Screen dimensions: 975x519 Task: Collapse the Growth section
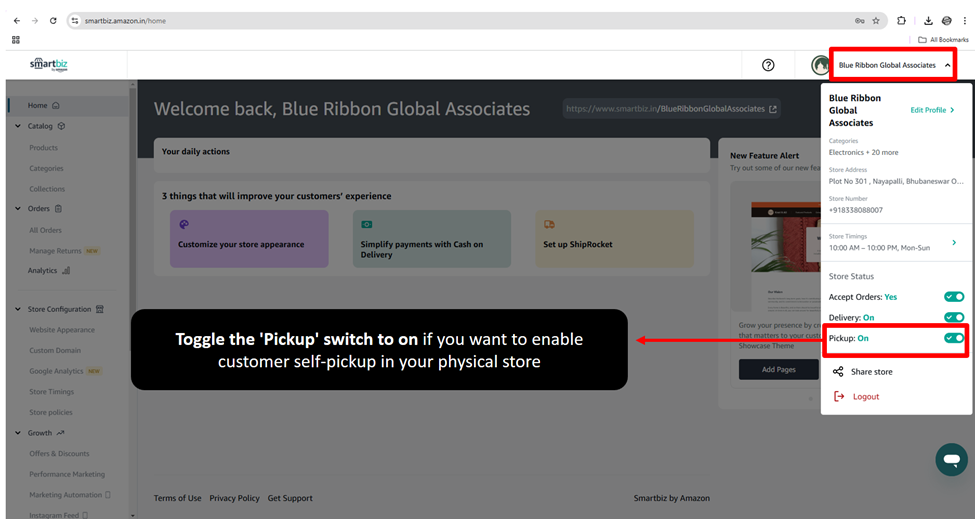click(x=17, y=433)
